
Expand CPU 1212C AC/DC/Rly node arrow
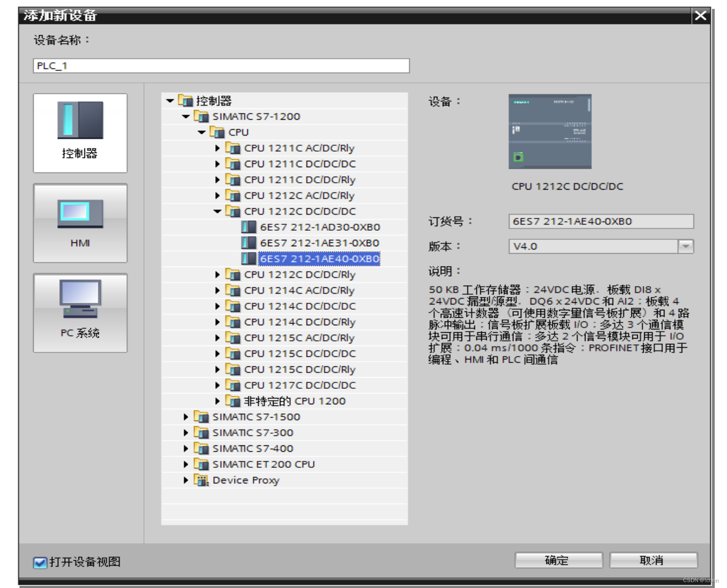(x=217, y=195)
